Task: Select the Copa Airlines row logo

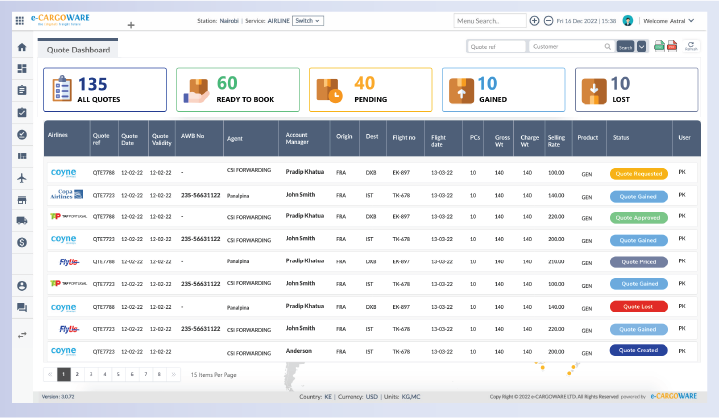Action: [67, 194]
